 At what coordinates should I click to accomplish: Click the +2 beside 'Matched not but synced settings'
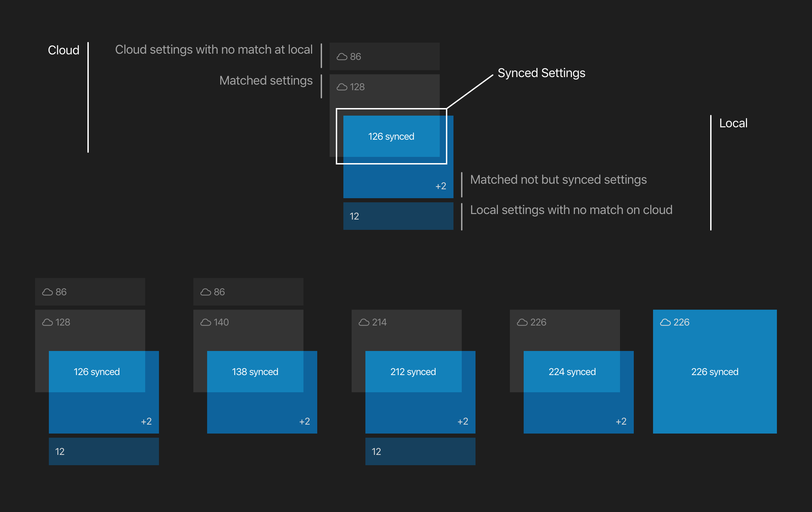441,186
